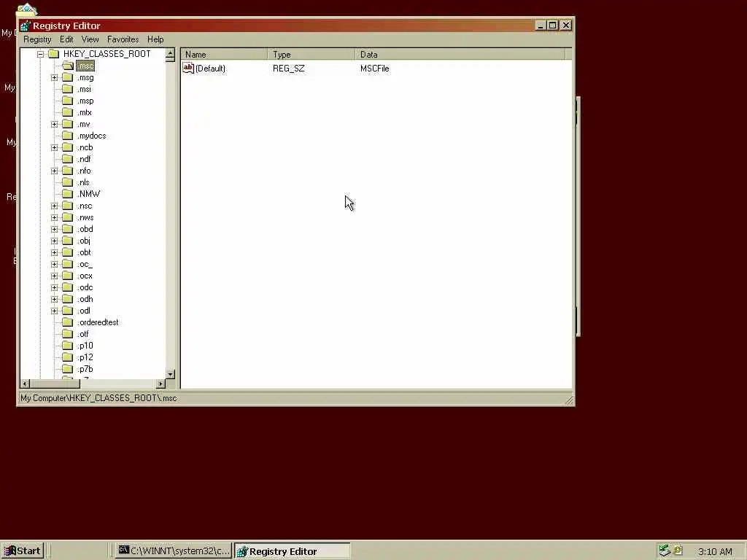Open the Registry menu
The height and width of the screenshot is (560, 747).
click(x=37, y=39)
